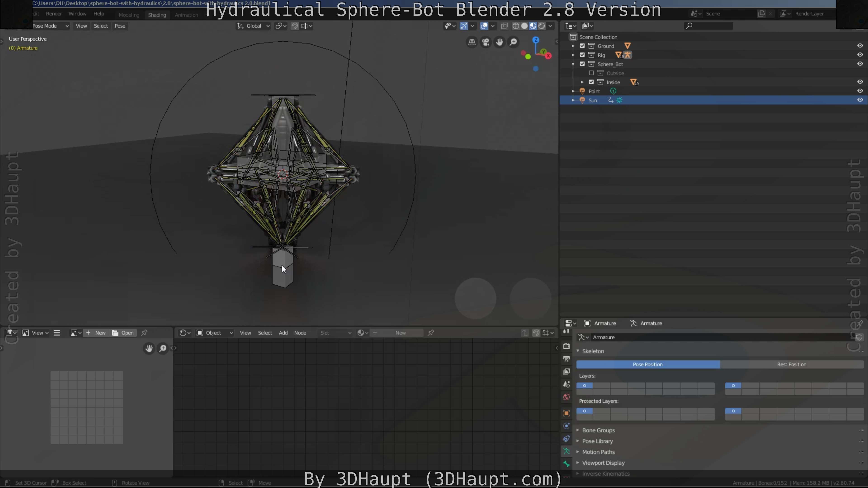Open the Object Constraints properties tab

point(566,439)
